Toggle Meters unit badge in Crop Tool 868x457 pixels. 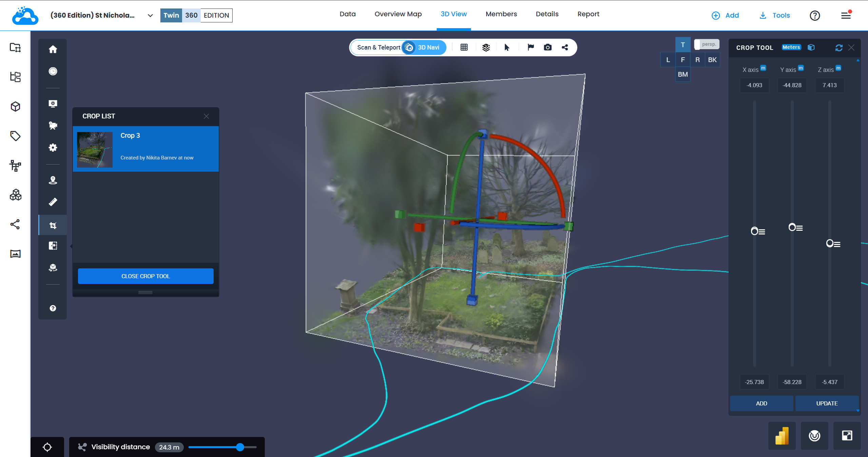click(x=791, y=47)
